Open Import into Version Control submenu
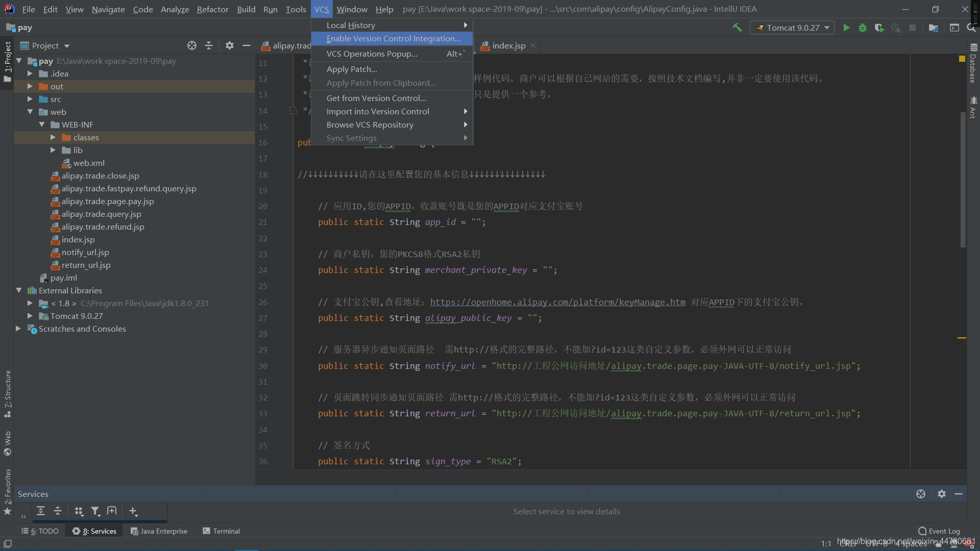 click(x=392, y=111)
